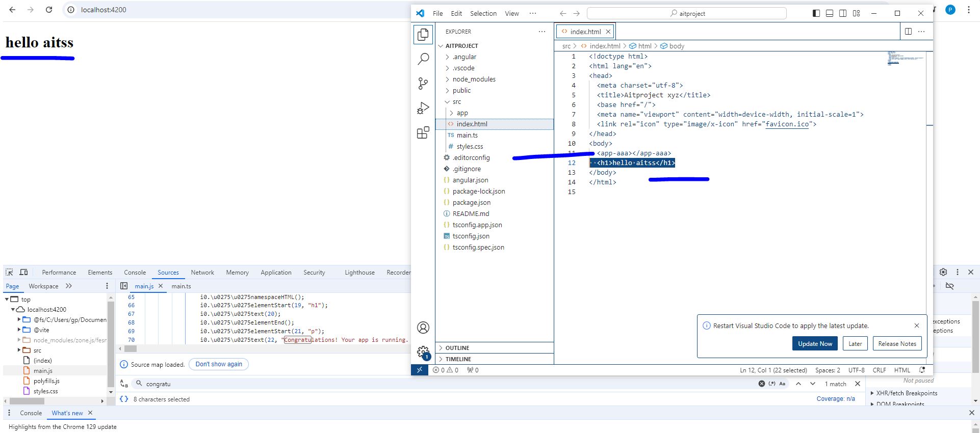Image resolution: width=980 pixels, height=433 pixels.
Task: Split the VS Code editor to the right
Action: pyautogui.click(x=908, y=32)
